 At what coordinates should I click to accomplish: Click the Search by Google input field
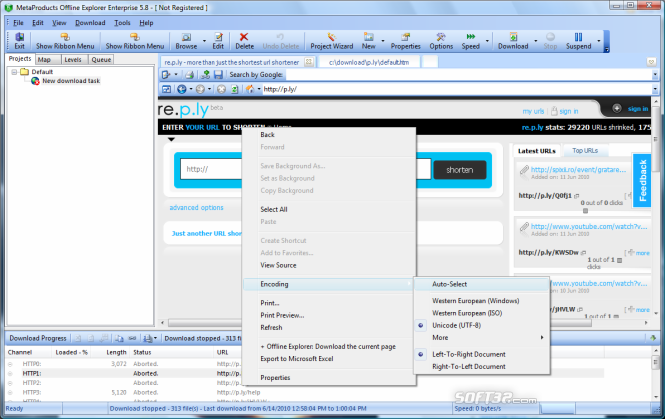469,75
